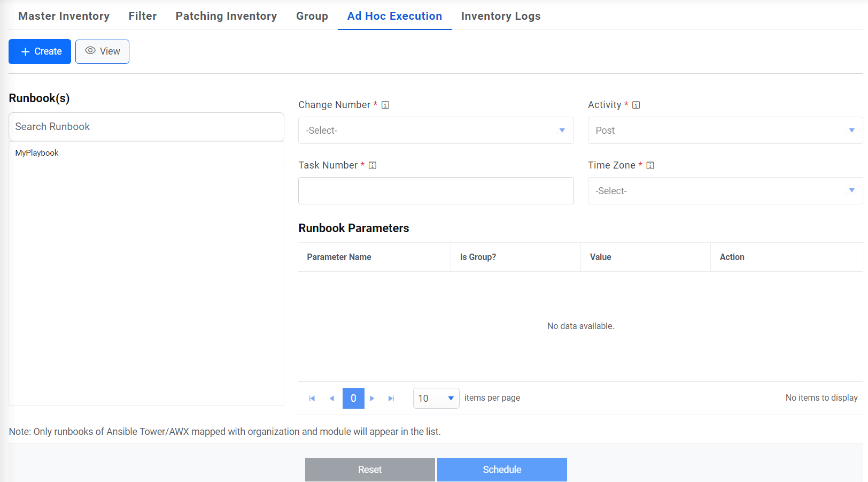Click the Task Number info icon

pos(373,165)
